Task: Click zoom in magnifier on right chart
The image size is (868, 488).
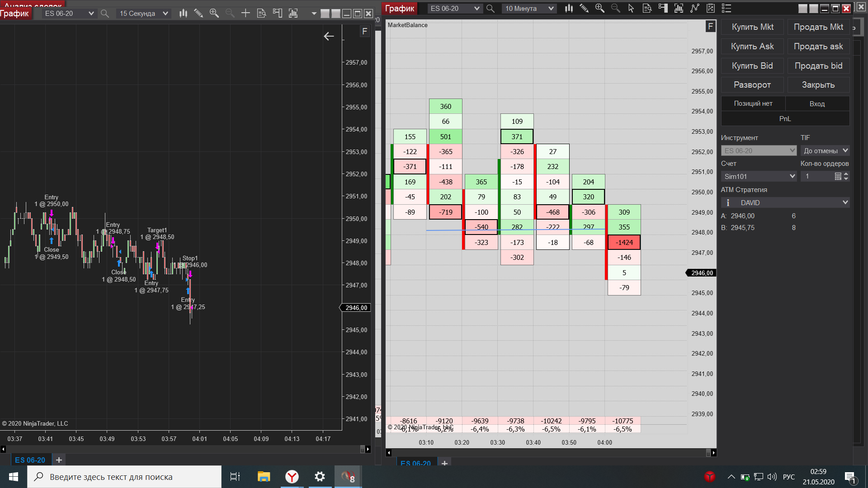Action: click(x=600, y=8)
